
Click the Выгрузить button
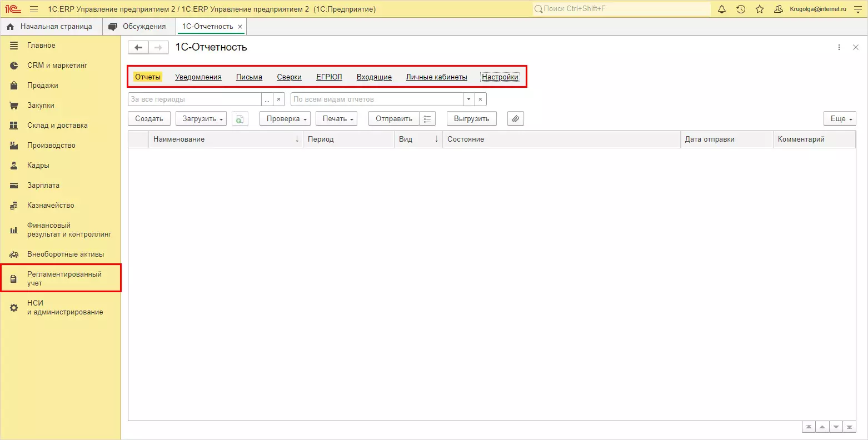coord(472,119)
